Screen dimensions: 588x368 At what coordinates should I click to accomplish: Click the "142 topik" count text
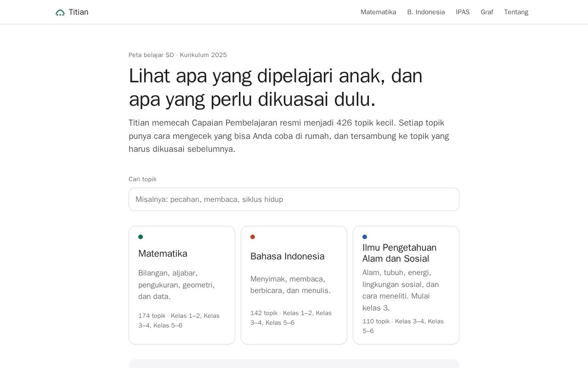264,313
